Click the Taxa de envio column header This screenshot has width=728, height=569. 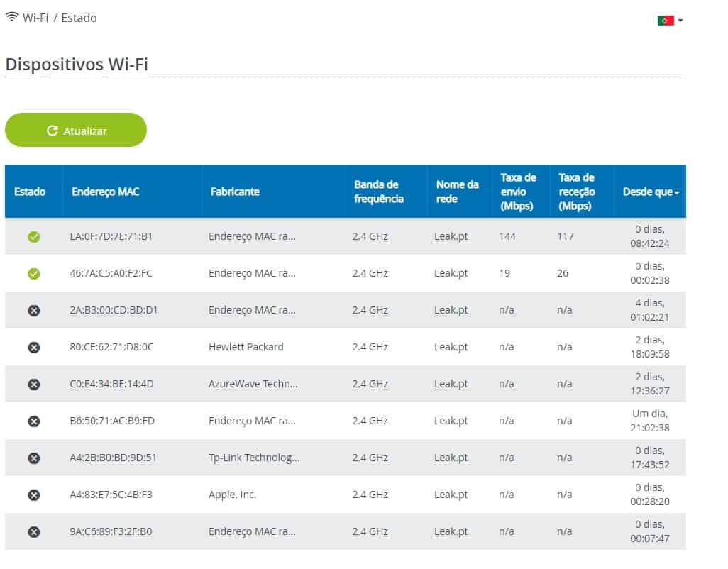tap(518, 192)
